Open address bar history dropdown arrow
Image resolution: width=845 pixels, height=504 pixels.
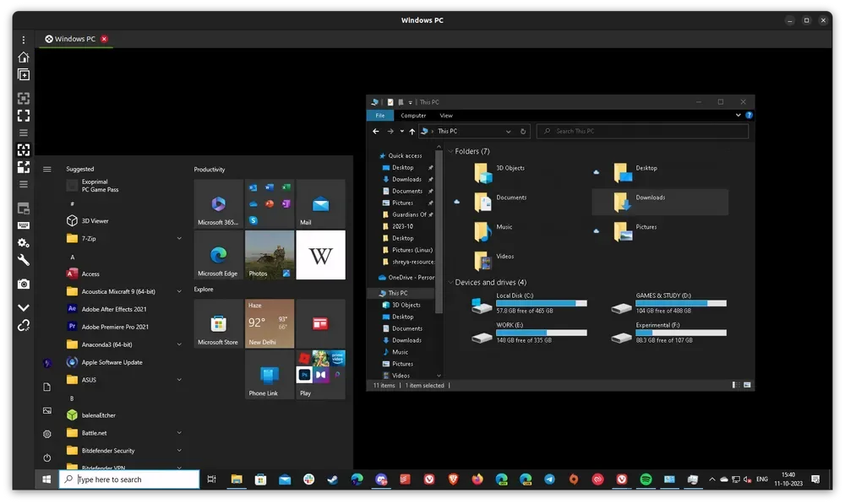tap(508, 132)
